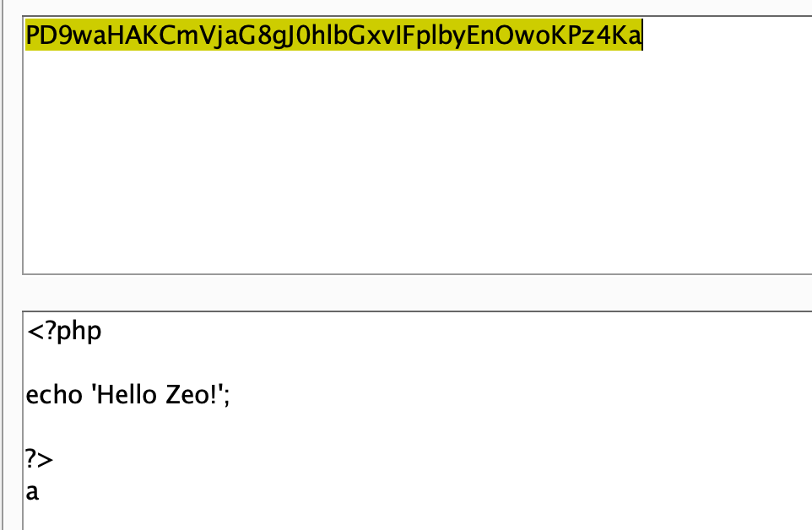812x530 pixels.
Task: Click the word 'Hello' in the echo statement
Action: pyautogui.click(x=127, y=395)
